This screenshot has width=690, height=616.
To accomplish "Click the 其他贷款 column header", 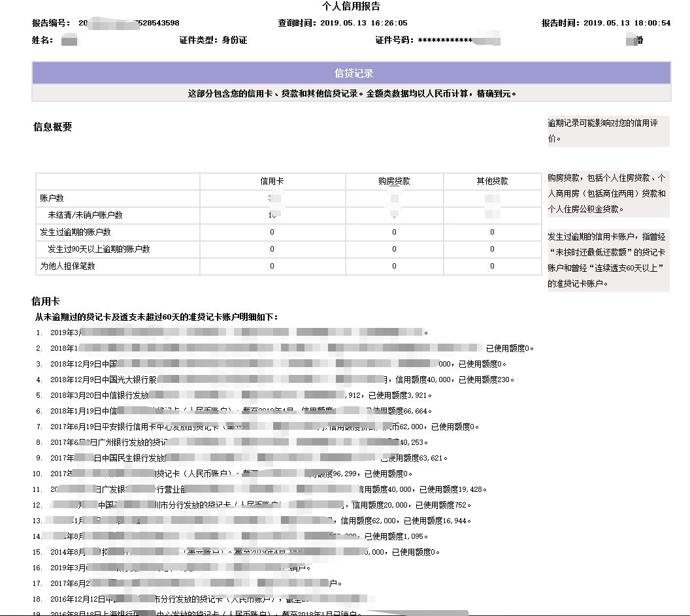I will [491, 181].
